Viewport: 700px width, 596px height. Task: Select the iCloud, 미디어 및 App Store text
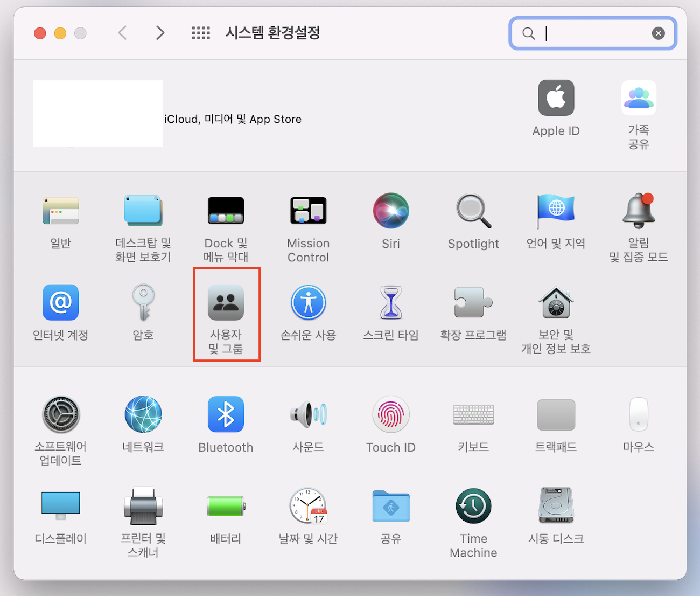[x=233, y=119]
